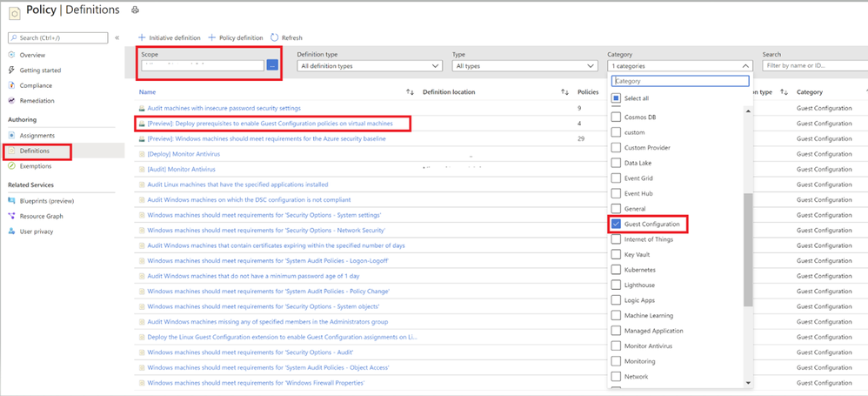Click the Scope text field

[203, 65]
